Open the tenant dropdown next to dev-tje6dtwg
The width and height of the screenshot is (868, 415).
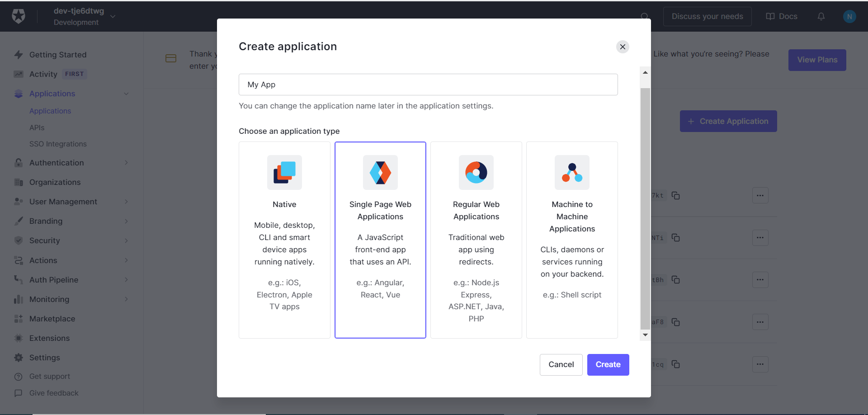click(x=113, y=16)
